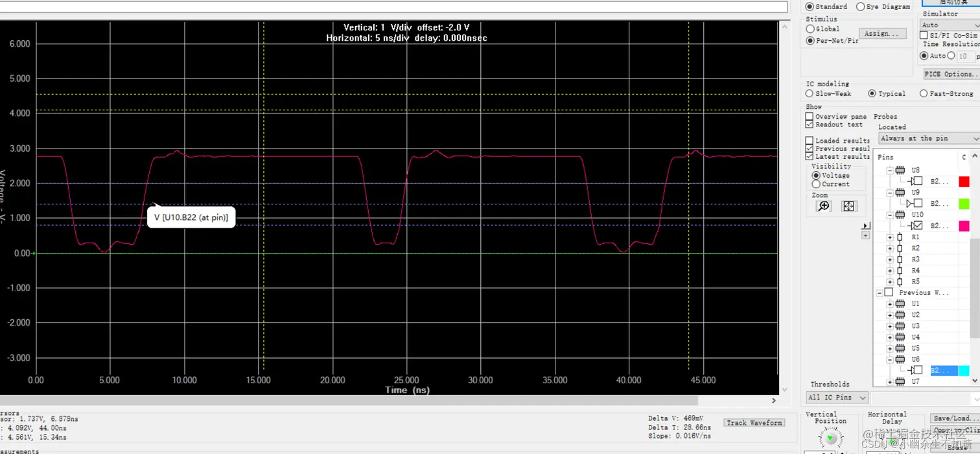Screen dimensions: 980x454
Task: Select Current visibility radio button
Action: point(816,184)
